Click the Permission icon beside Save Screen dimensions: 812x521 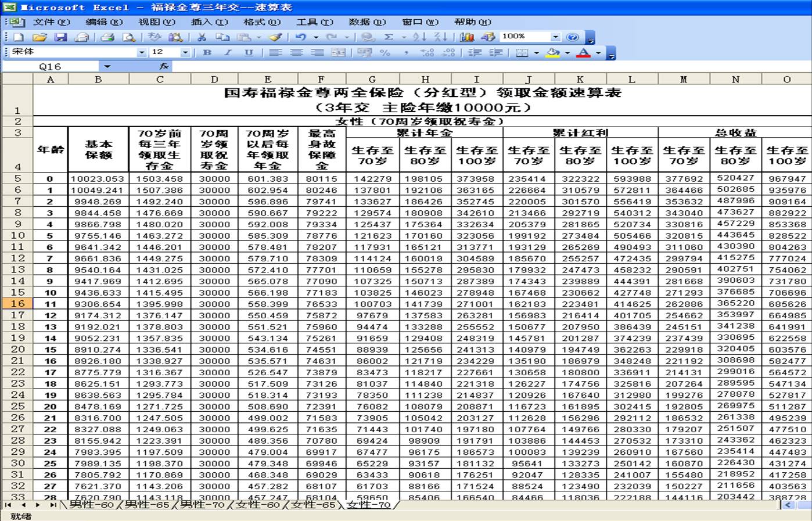coord(82,37)
